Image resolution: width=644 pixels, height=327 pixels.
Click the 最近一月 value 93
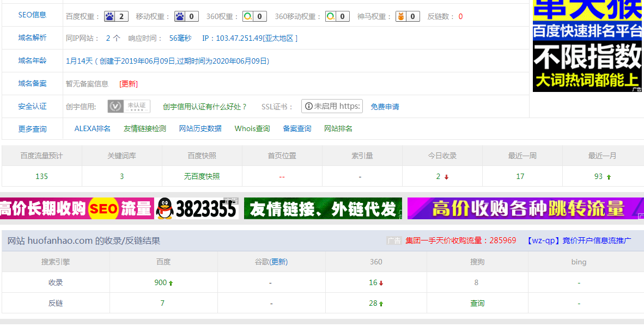(598, 176)
